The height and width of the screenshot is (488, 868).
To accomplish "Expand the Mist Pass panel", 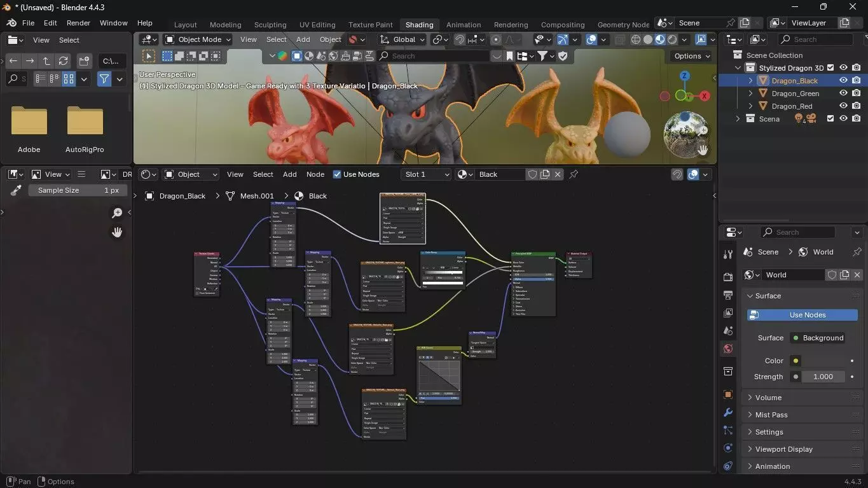I will click(801, 415).
